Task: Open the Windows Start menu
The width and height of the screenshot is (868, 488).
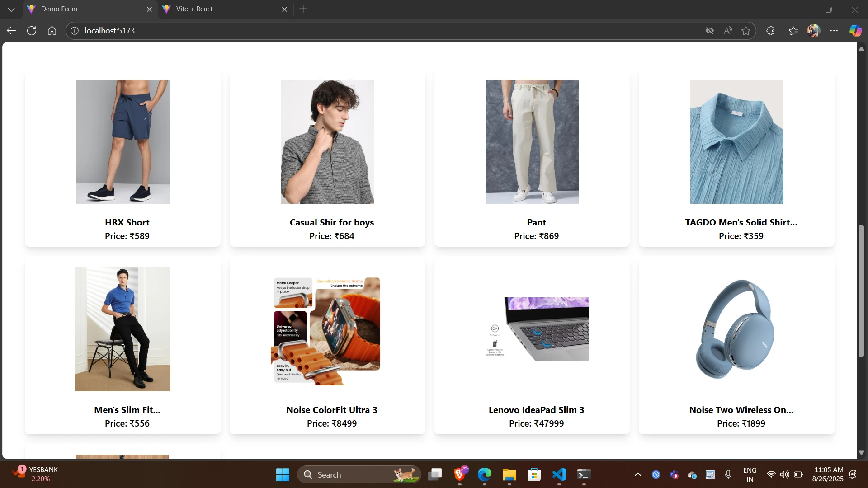Action: tap(283, 475)
